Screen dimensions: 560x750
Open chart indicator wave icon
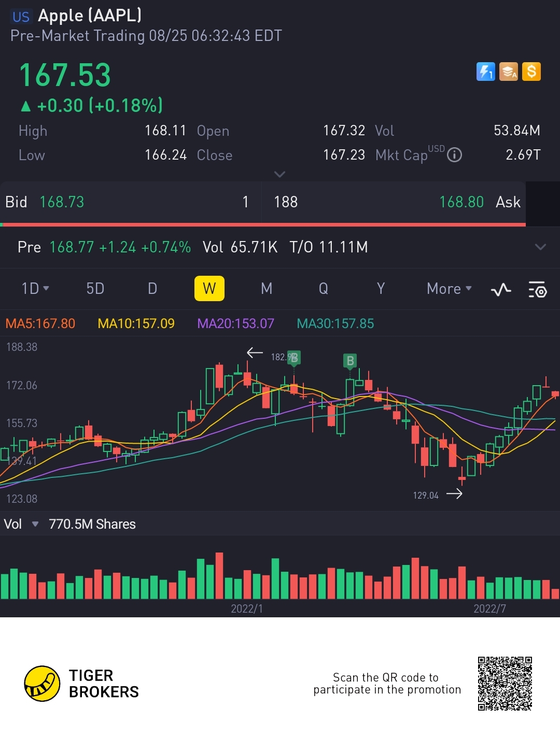(x=501, y=289)
